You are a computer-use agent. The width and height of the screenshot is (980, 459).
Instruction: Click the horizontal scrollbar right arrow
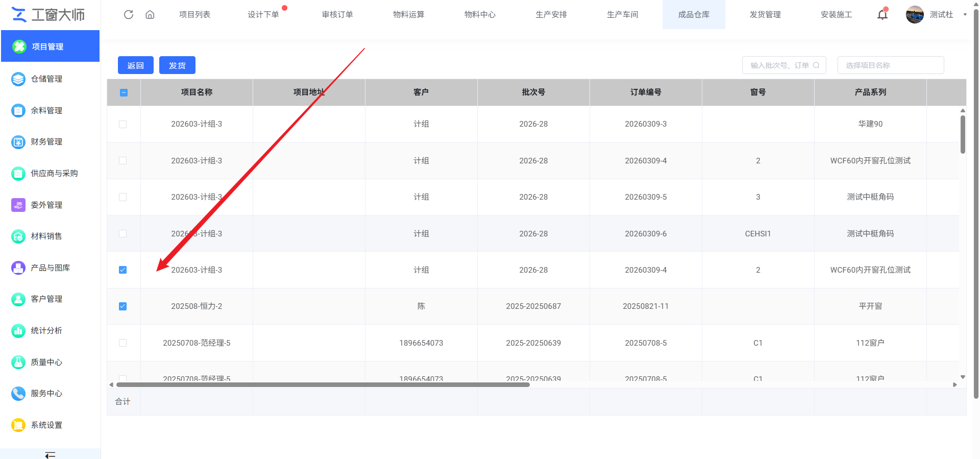pos(955,385)
